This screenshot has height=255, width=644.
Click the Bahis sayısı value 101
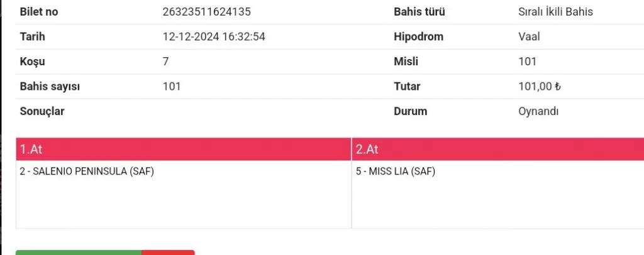coord(172,87)
